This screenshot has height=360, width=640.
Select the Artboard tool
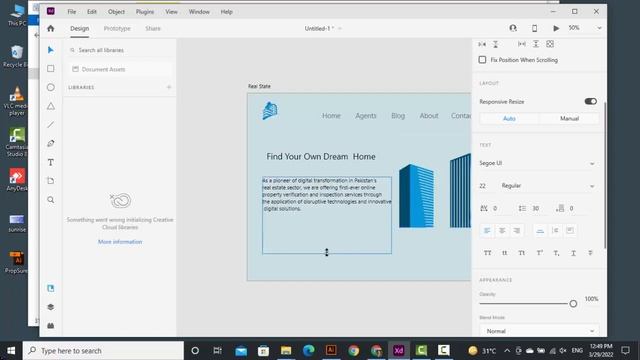tap(51, 181)
